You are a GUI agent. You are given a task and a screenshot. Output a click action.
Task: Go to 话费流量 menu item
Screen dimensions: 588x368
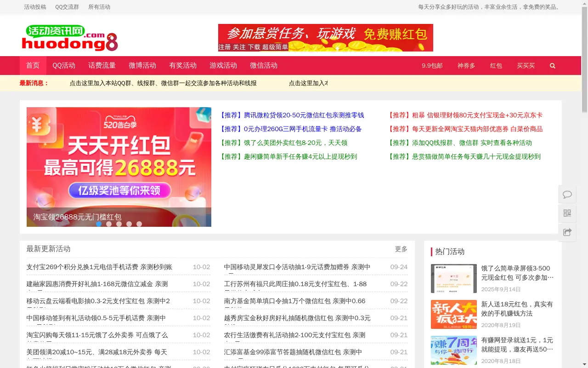coord(102,65)
